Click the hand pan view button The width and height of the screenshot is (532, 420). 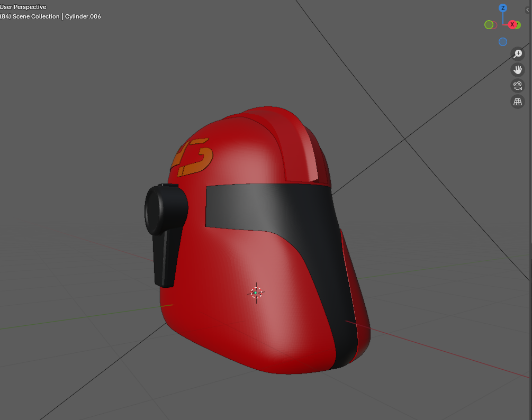[x=518, y=70]
